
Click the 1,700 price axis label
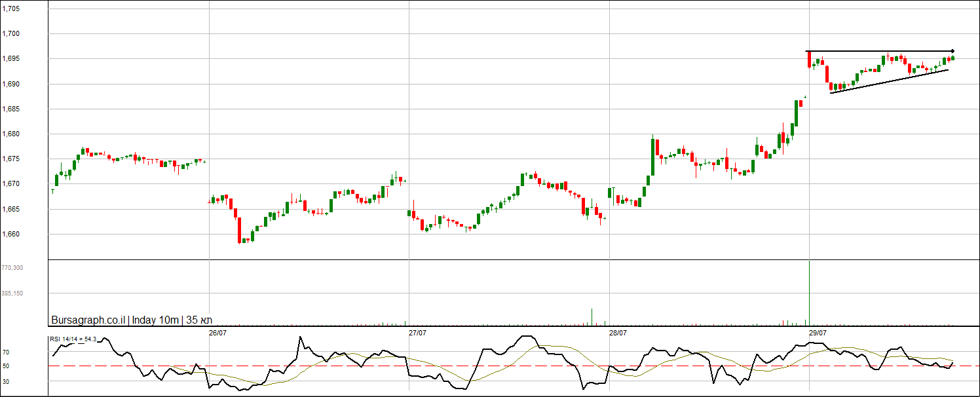(10, 34)
